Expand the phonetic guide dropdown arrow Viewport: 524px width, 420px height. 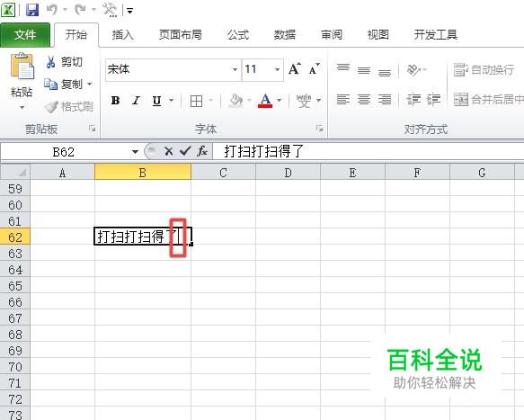(318, 101)
